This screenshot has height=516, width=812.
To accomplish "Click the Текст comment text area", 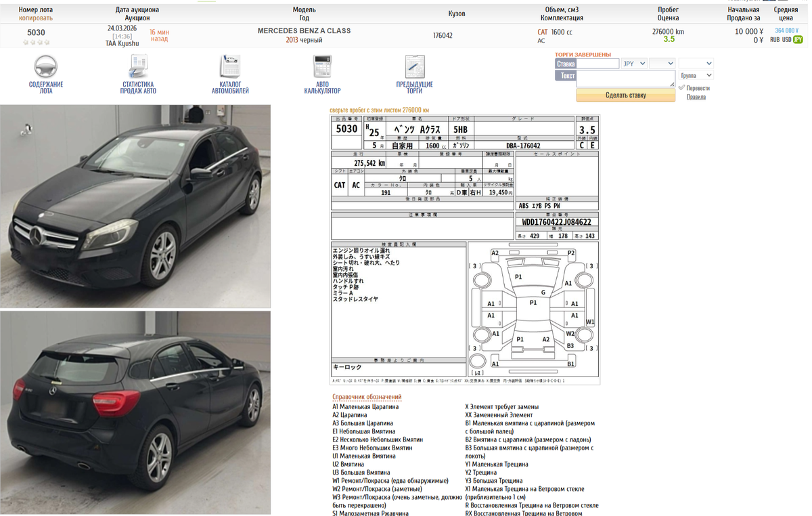I will click(x=626, y=79).
